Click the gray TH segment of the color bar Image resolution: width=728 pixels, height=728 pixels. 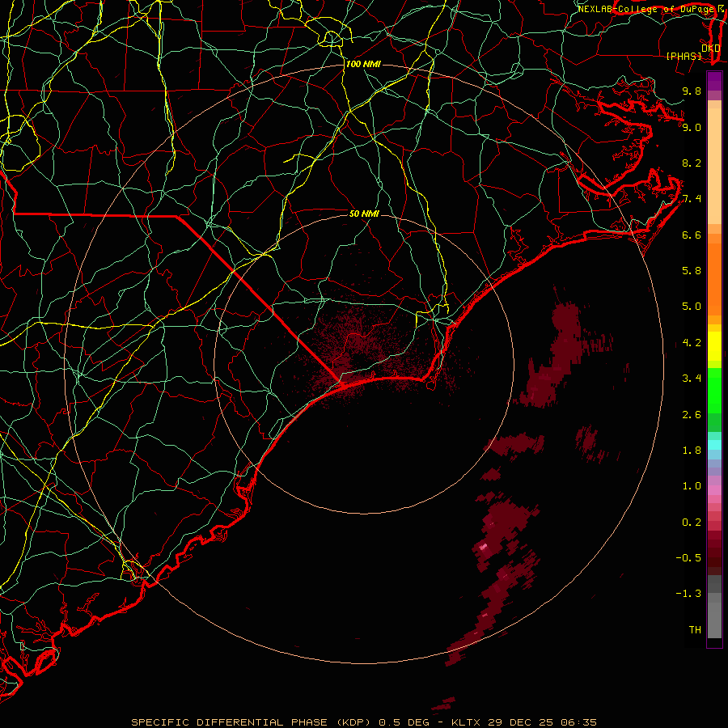714,620
